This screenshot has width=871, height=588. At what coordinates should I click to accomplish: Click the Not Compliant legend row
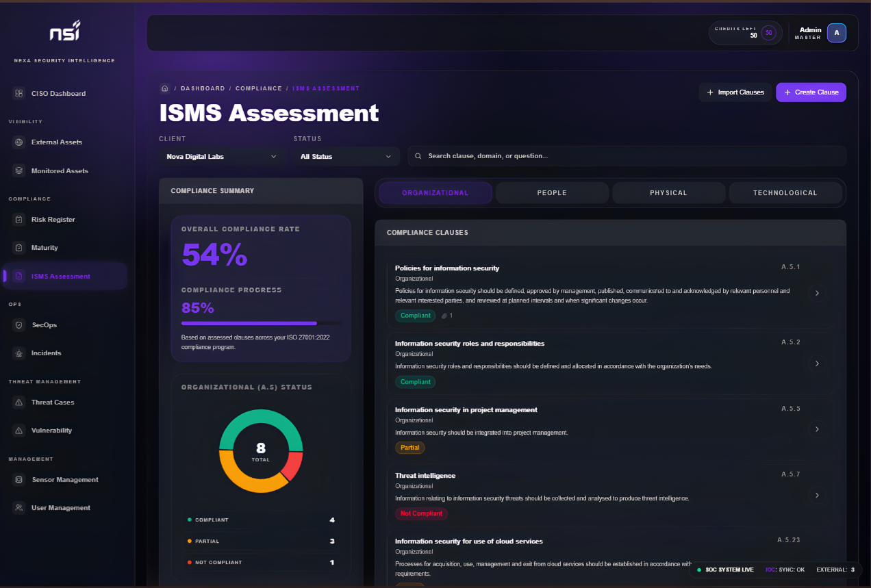(x=261, y=563)
